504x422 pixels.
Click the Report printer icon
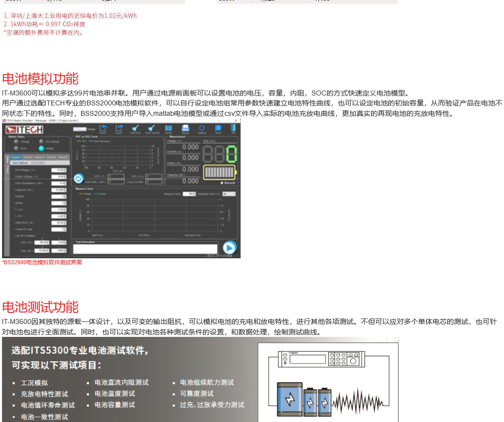click(185, 128)
